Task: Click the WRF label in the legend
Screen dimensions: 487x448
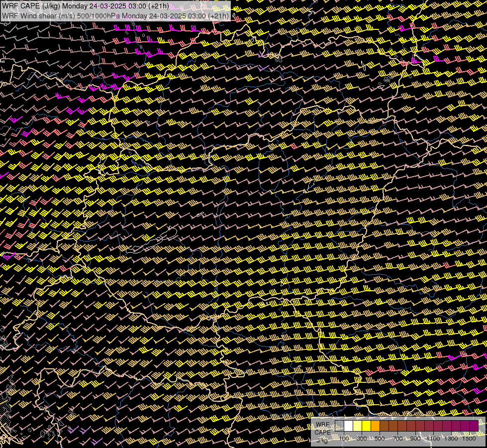Action: 322,425
